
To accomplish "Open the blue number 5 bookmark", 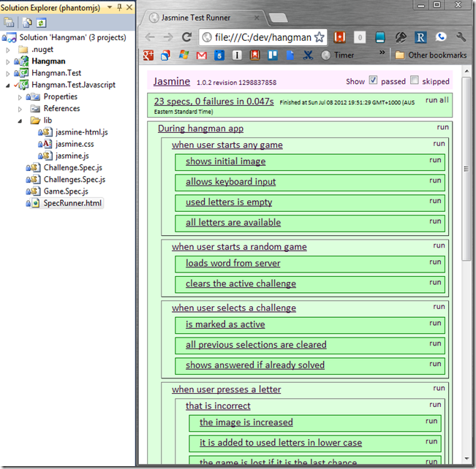I will 219,56.
